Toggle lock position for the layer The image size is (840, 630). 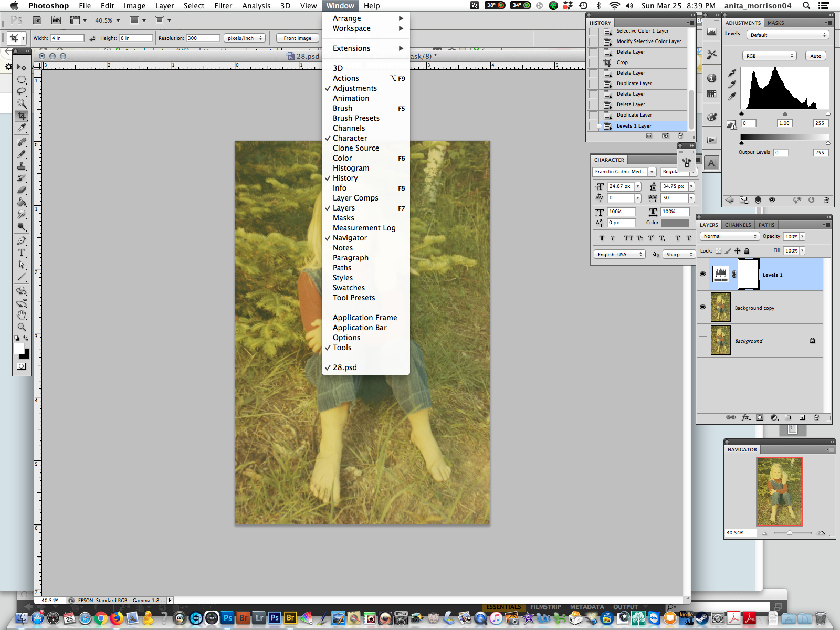(x=738, y=251)
